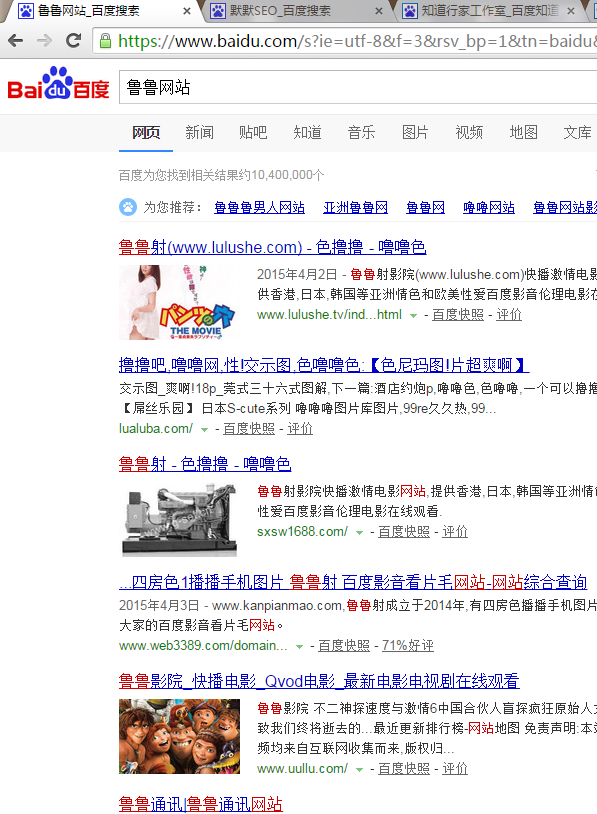Open result titled 鲁鲁通讯|鲁鲁通讯网站
The image size is (597, 814).
click(x=201, y=804)
